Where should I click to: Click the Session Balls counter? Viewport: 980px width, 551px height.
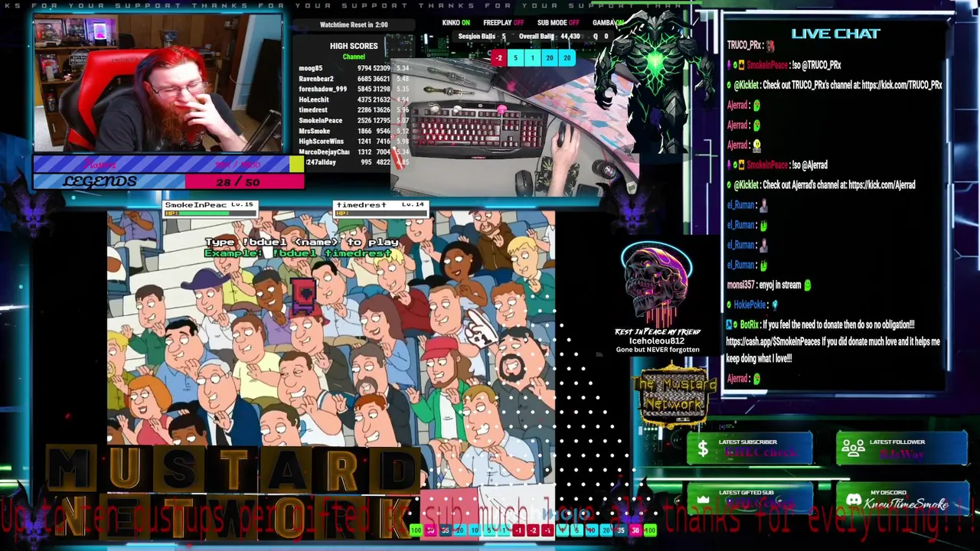(x=482, y=37)
